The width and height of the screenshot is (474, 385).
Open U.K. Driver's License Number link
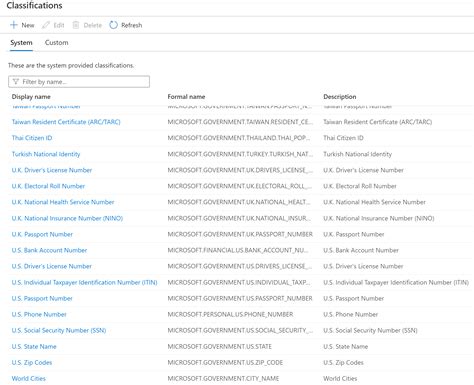(52, 170)
